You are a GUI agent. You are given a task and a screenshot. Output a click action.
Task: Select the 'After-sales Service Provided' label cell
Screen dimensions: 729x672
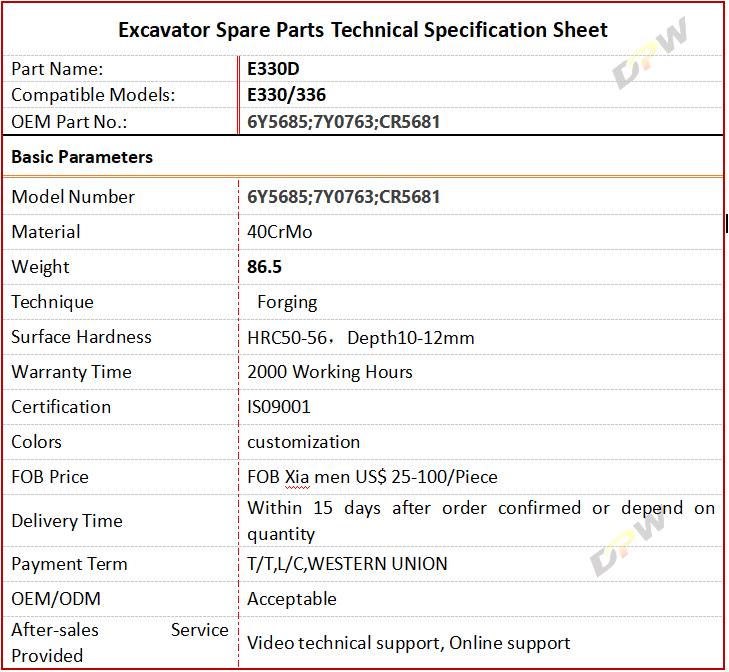(x=120, y=643)
